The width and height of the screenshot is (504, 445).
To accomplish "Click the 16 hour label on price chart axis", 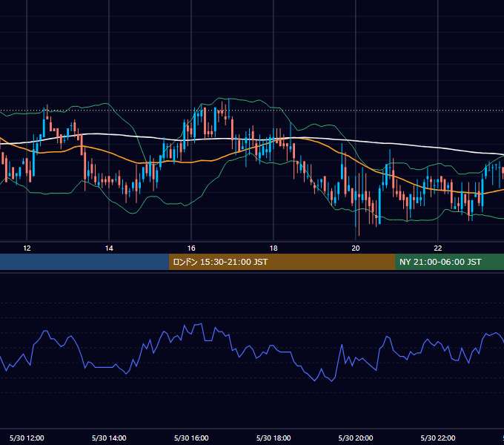I will [191, 248].
